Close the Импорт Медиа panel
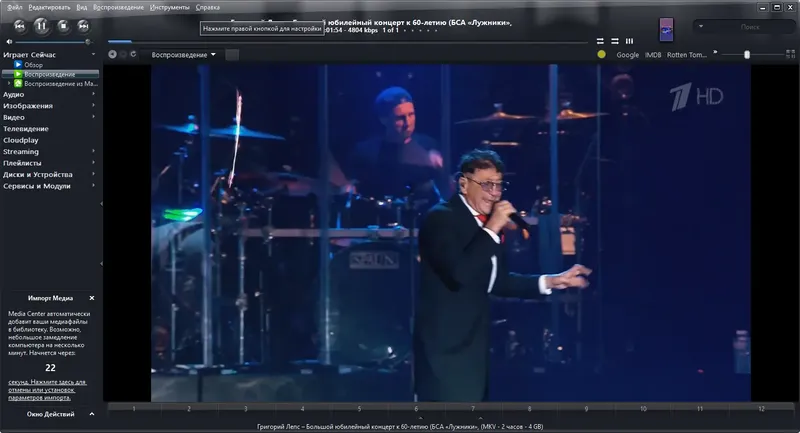The height and width of the screenshot is (433, 800). tap(92, 298)
